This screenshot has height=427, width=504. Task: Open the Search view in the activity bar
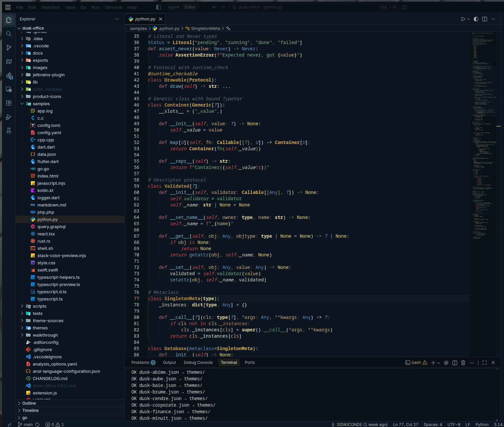9,34
